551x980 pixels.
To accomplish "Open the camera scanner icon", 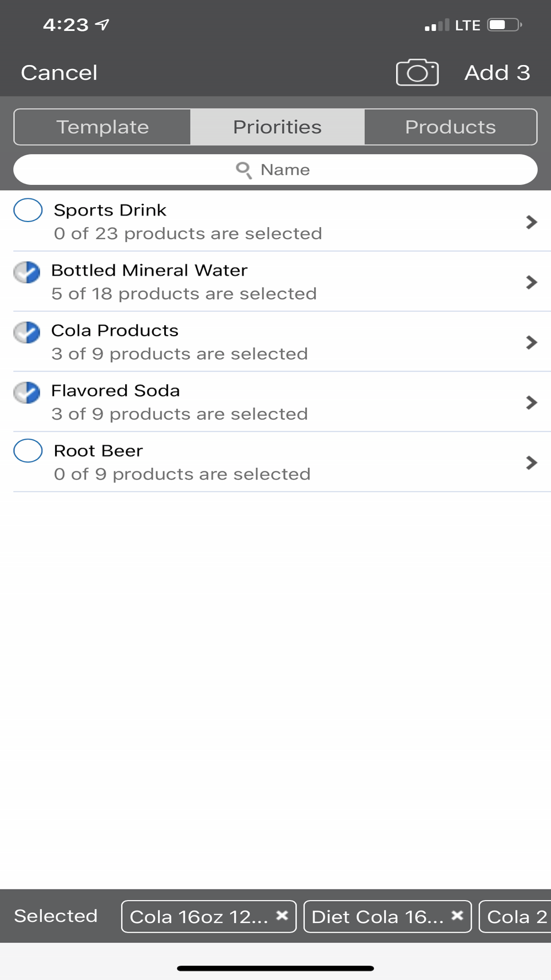I will point(417,72).
